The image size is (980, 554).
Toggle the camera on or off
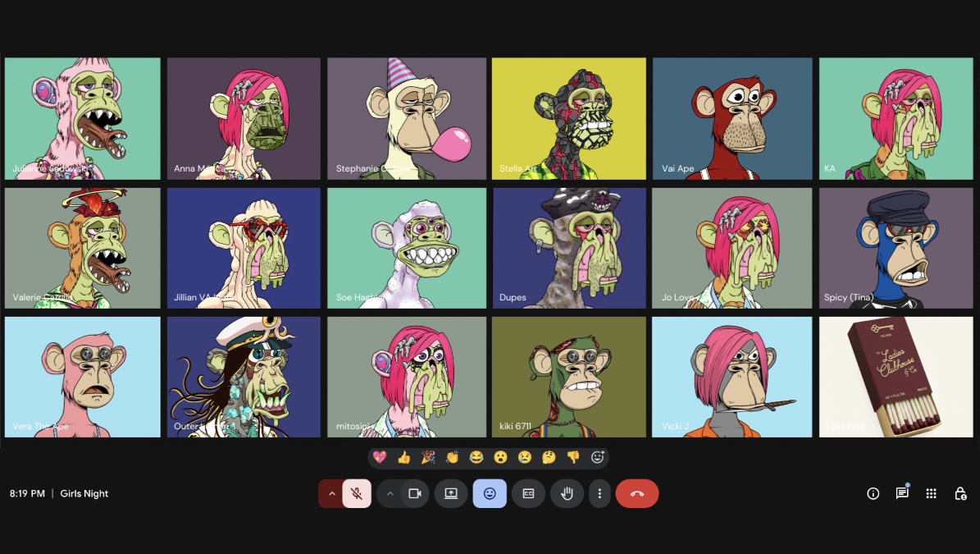point(415,493)
